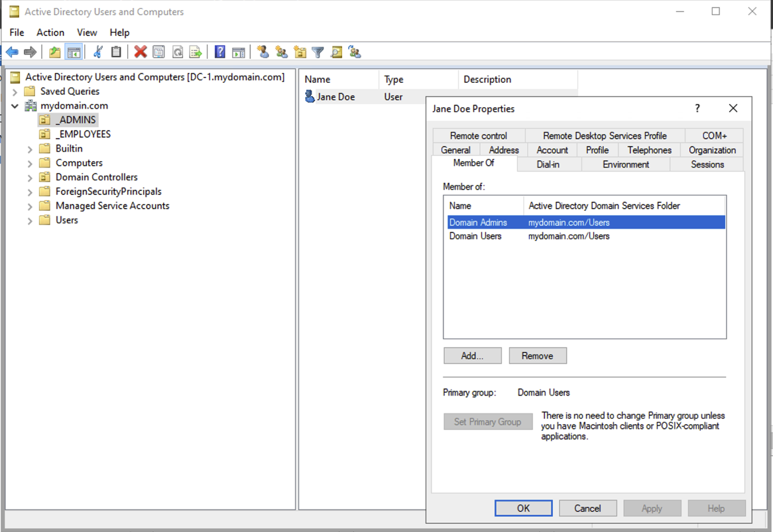The image size is (773, 532).
Task: Switch to the General tab
Action: coord(455,150)
